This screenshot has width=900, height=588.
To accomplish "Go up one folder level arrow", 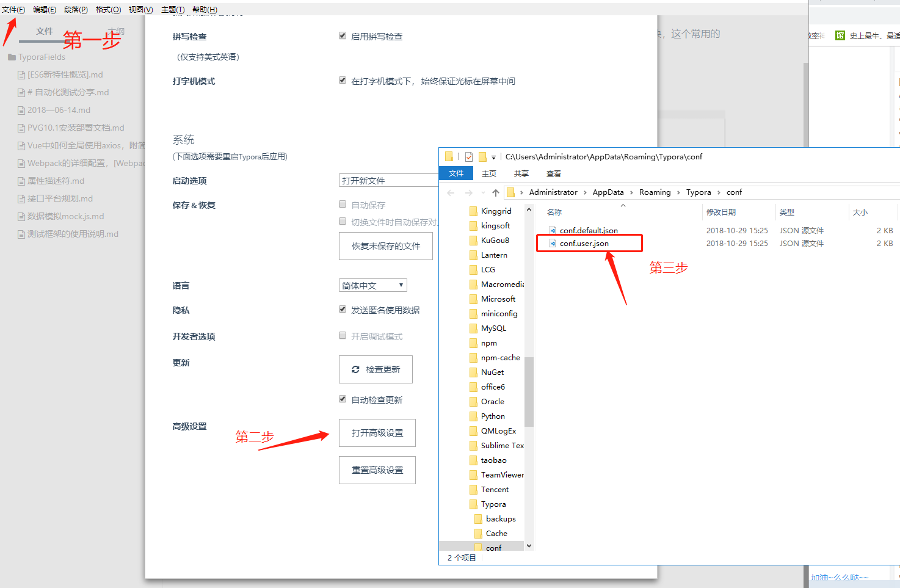I will point(496,193).
